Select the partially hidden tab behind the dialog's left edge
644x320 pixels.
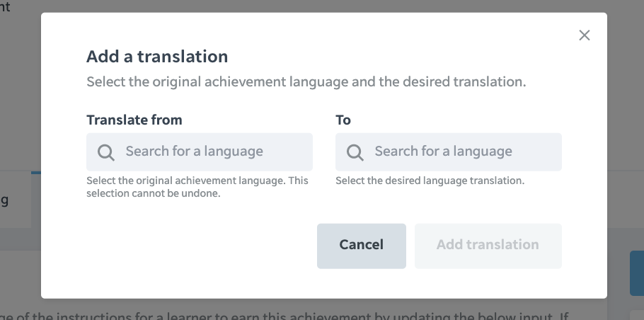(15, 200)
